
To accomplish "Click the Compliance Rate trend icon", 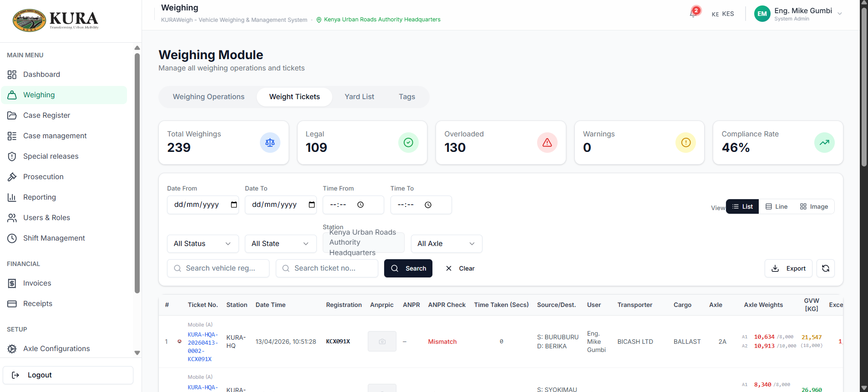I will point(824,143).
